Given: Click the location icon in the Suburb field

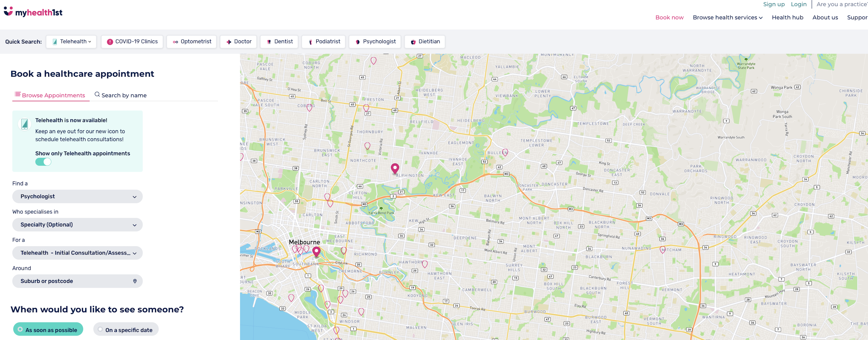Looking at the screenshot, I should click(135, 281).
